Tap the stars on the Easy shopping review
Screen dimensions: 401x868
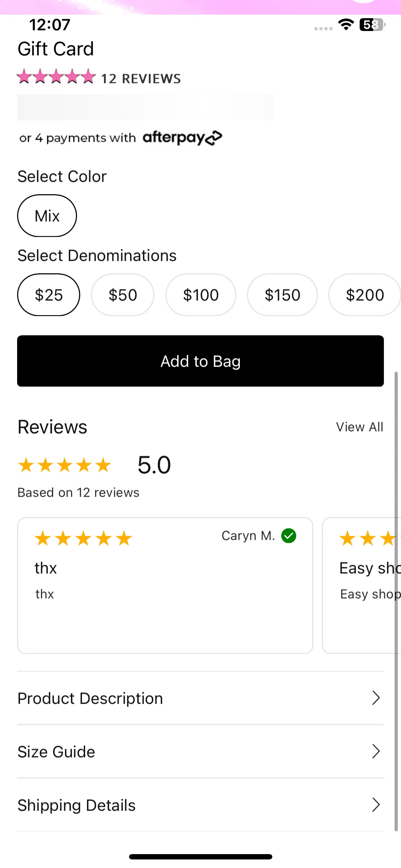click(x=369, y=538)
